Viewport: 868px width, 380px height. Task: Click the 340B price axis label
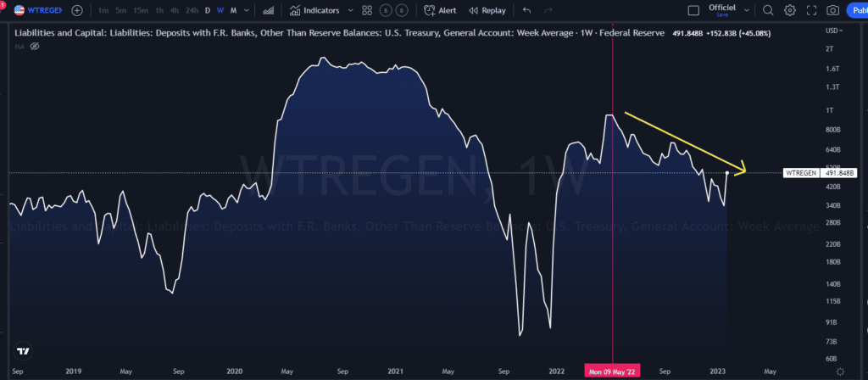[833, 205]
